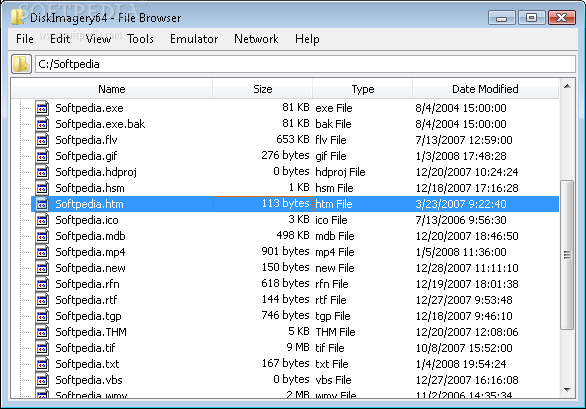Open the Network menu

tap(256, 39)
